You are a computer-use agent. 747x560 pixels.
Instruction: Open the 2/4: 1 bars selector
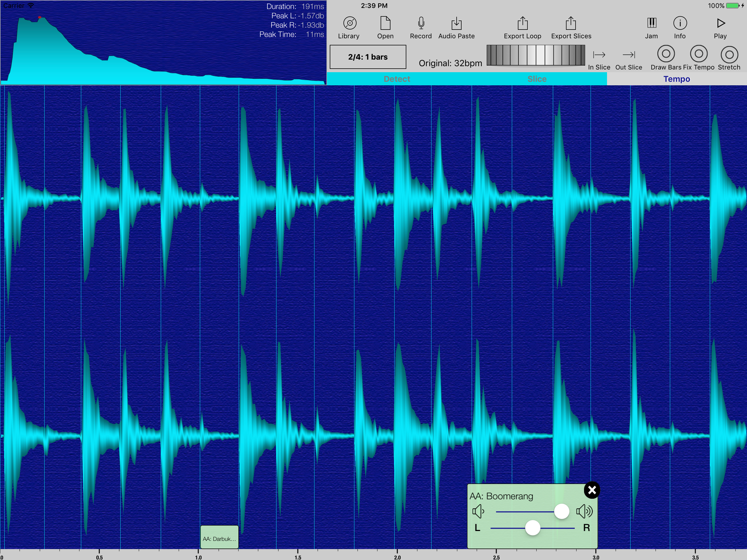point(368,57)
